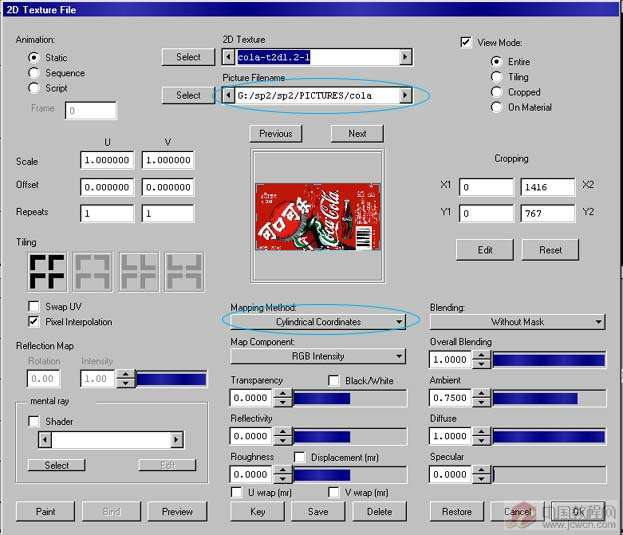Image resolution: width=623 pixels, height=535 pixels.
Task: Click the Key button
Action: 257,512
